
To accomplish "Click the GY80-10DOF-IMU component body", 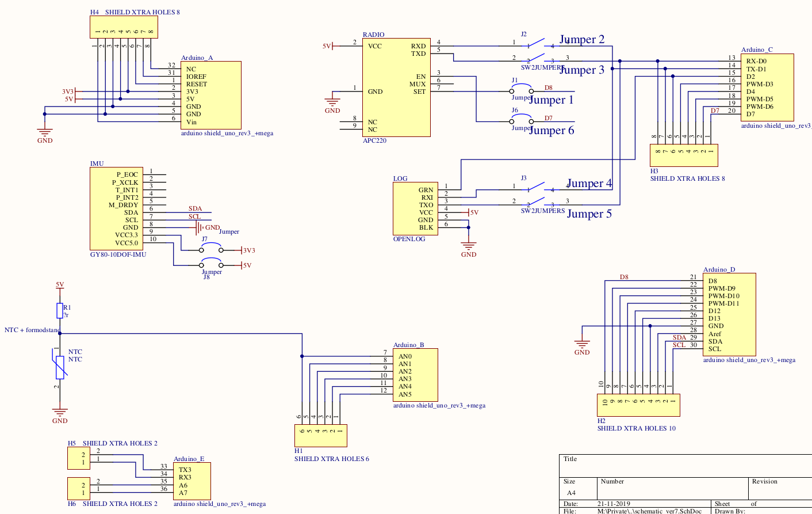I will tap(116, 208).
